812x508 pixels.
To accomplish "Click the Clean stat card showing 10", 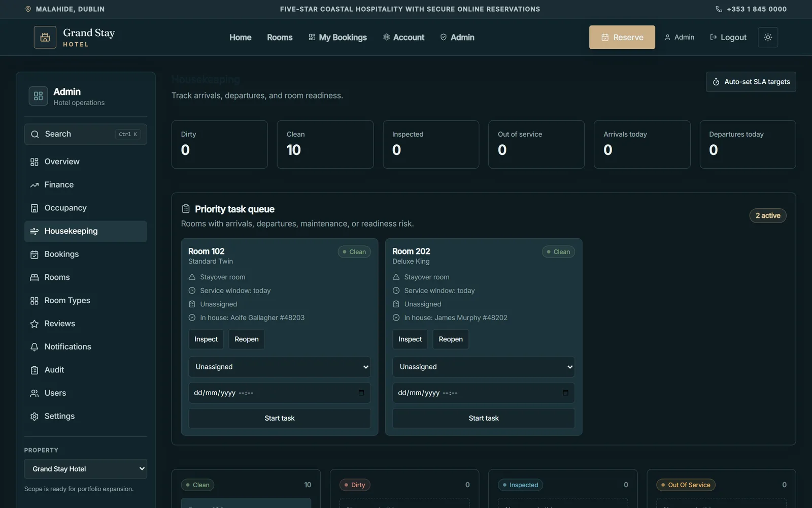I will [325, 144].
